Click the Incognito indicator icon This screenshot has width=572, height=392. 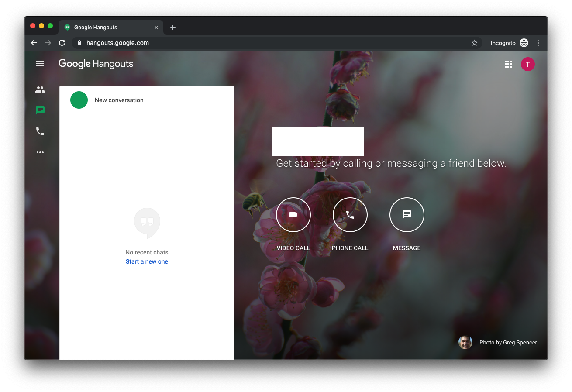pos(524,43)
